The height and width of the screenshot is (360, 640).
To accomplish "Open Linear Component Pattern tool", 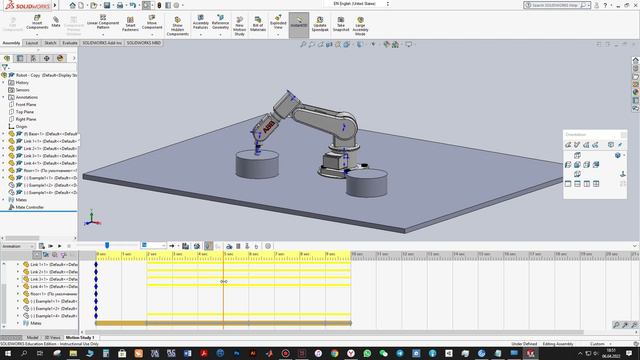I will coord(103,22).
